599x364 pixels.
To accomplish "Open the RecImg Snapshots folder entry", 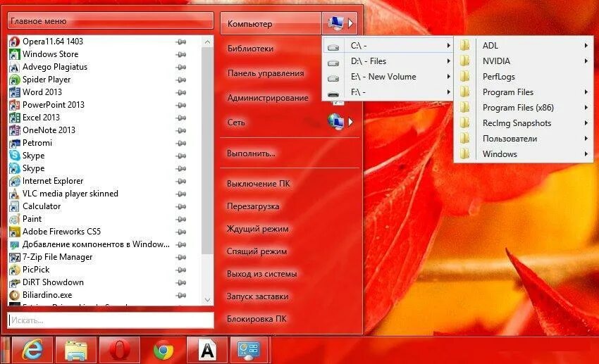I will 524,123.
